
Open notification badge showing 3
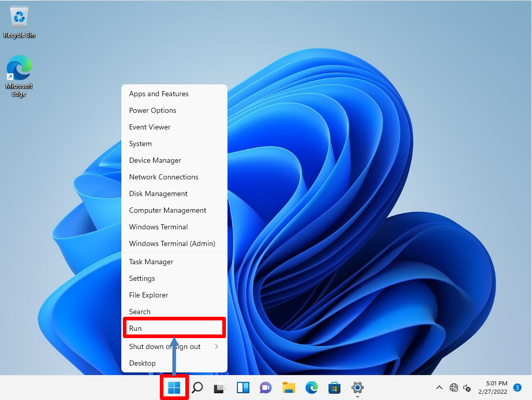(x=517, y=388)
